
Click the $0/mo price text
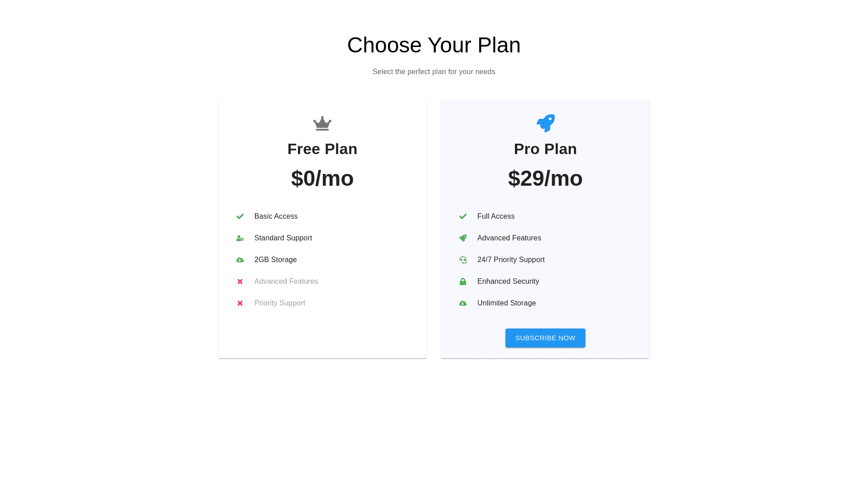coord(322,178)
